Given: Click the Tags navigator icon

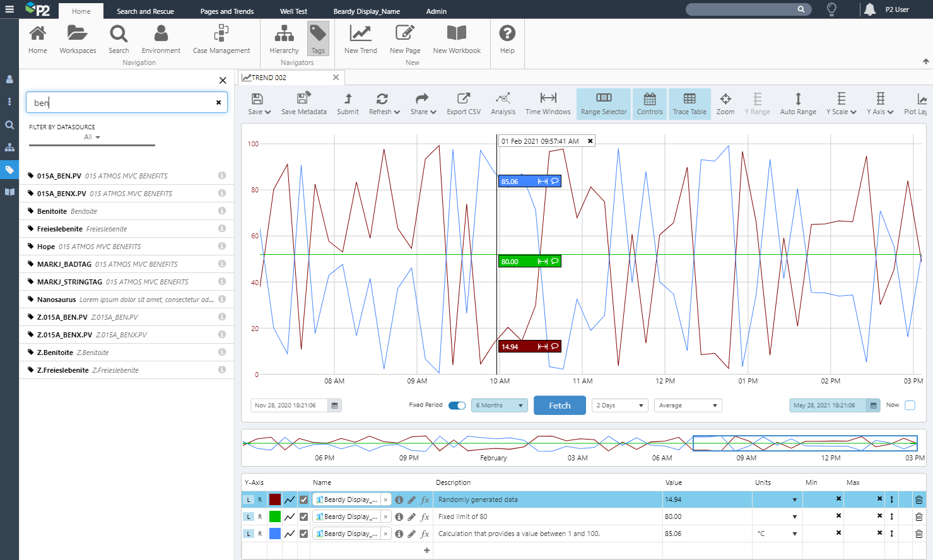Looking at the screenshot, I should pyautogui.click(x=318, y=39).
